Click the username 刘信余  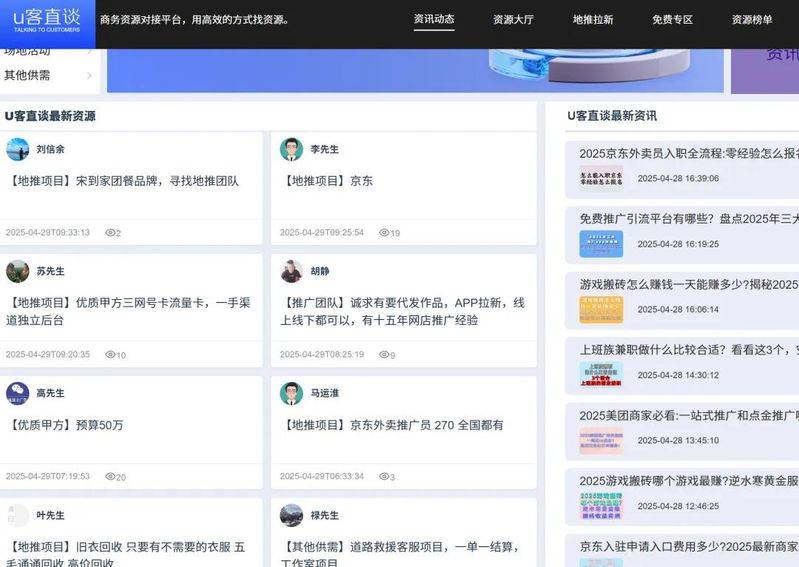coord(50,149)
